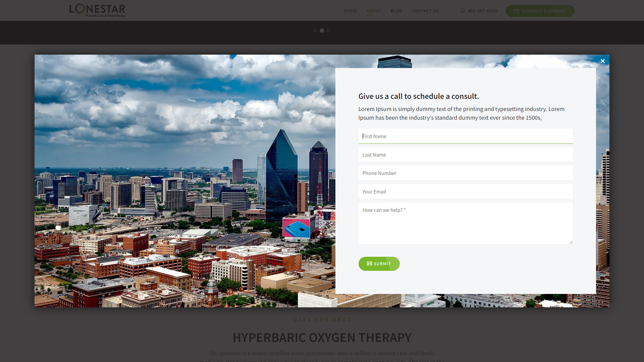644x362 pixels.
Task: Open the Contact Us page
Action: (x=425, y=11)
